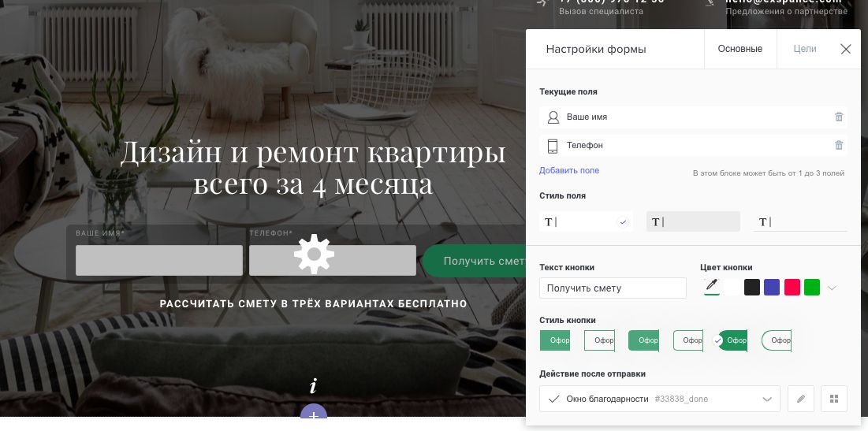Delete the Телефон field with trash icon
The image size is (868, 431).
[x=839, y=145]
